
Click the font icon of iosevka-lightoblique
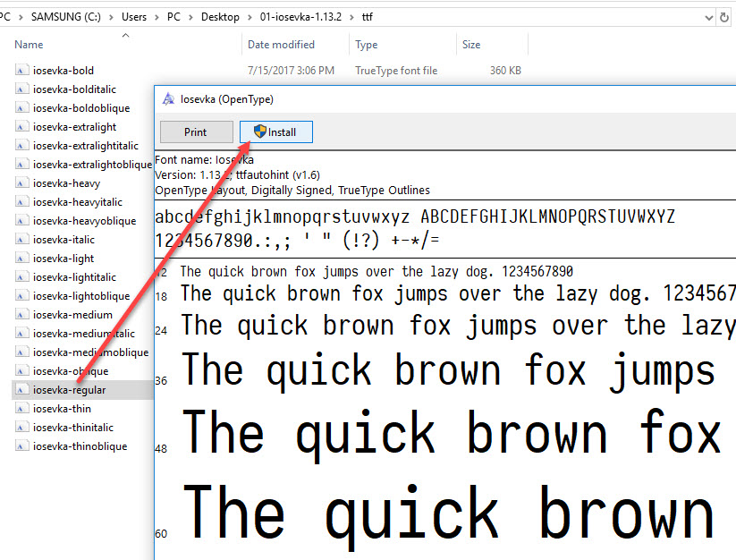[x=21, y=296]
